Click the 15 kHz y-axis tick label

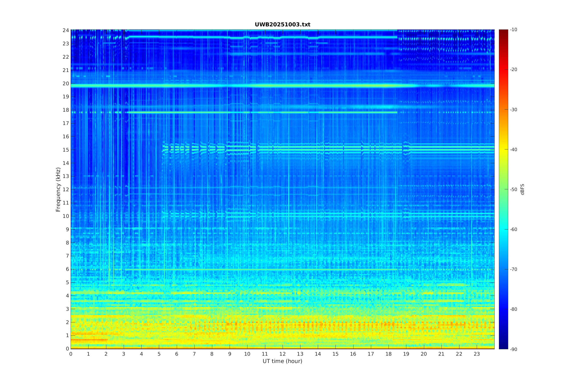[x=66, y=150]
